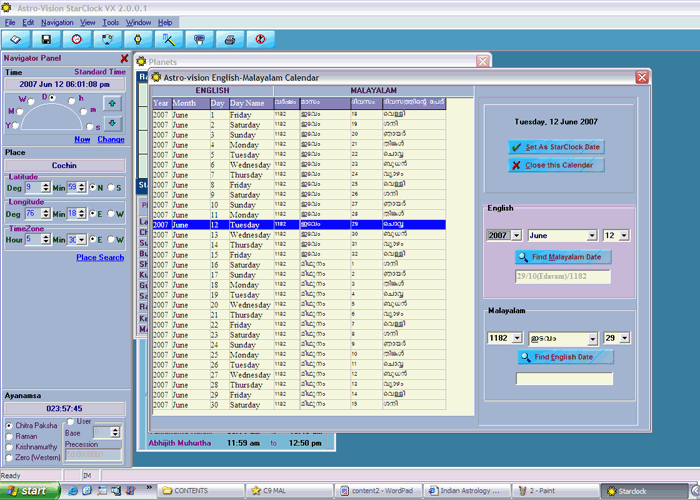Open the View menu
The height and width of the screenshot is (500, 700).
tap(88, 22)
